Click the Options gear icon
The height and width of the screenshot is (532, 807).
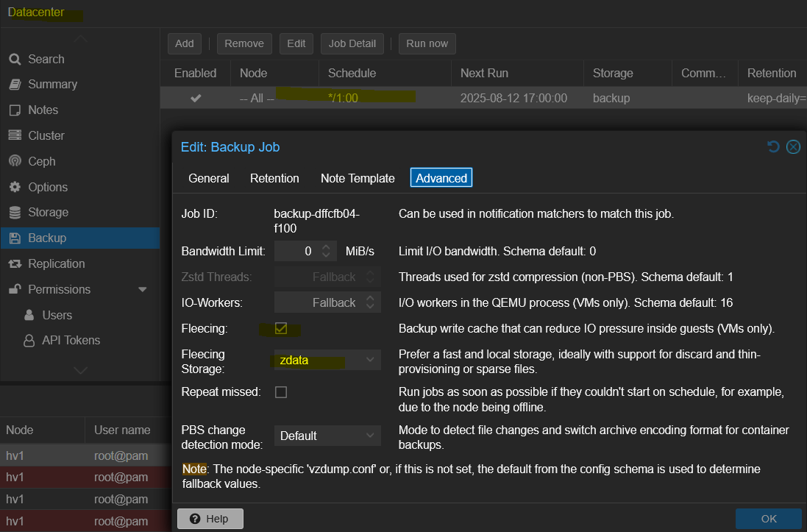15,188
